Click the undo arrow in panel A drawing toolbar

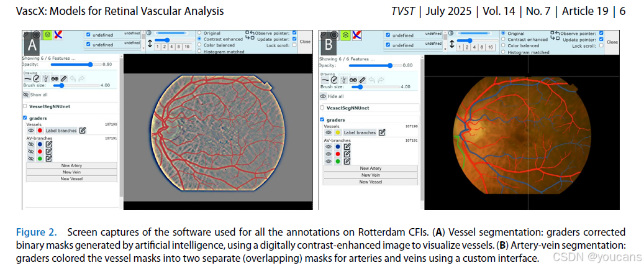click(x=73, y=78)
